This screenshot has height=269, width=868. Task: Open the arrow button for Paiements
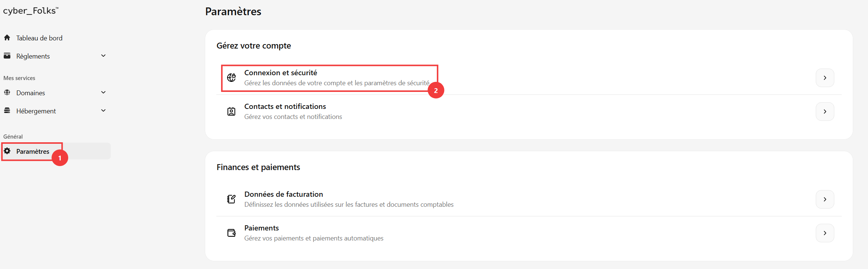pos(825,233)
